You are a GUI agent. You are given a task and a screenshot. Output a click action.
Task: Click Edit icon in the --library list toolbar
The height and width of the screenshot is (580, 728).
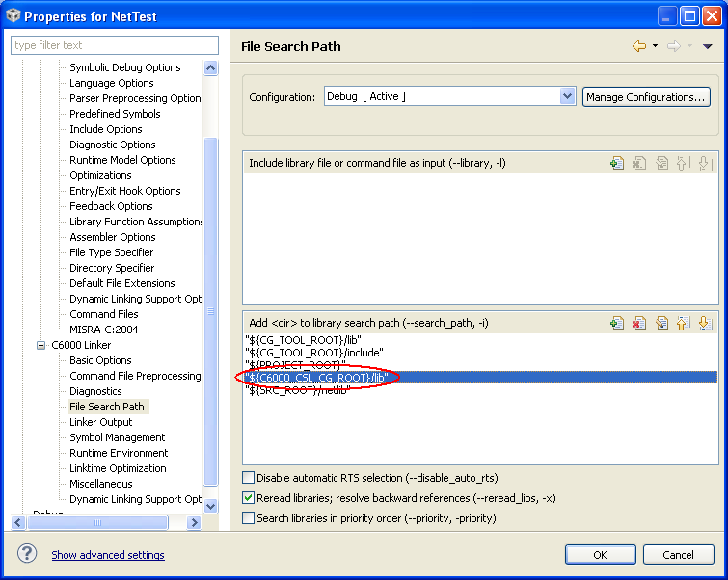tap(661, 163)
